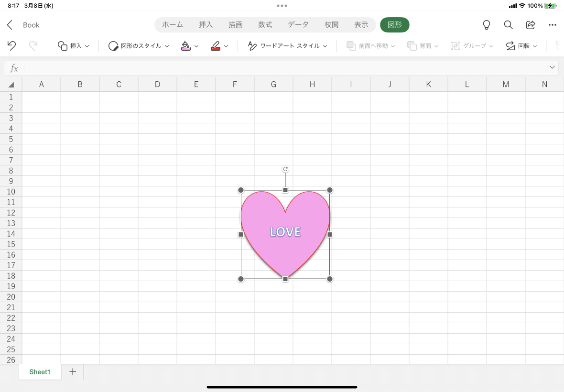Tap the 回転 rotate icon
Screen dimensions: 564x392
[x=510, y=46]
